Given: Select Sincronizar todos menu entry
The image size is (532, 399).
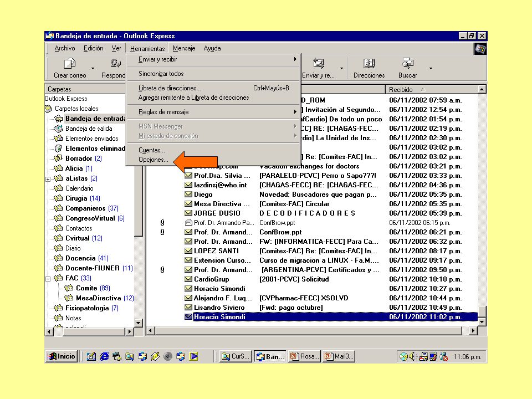Looking at the screenshot, I should coord(213,74).
